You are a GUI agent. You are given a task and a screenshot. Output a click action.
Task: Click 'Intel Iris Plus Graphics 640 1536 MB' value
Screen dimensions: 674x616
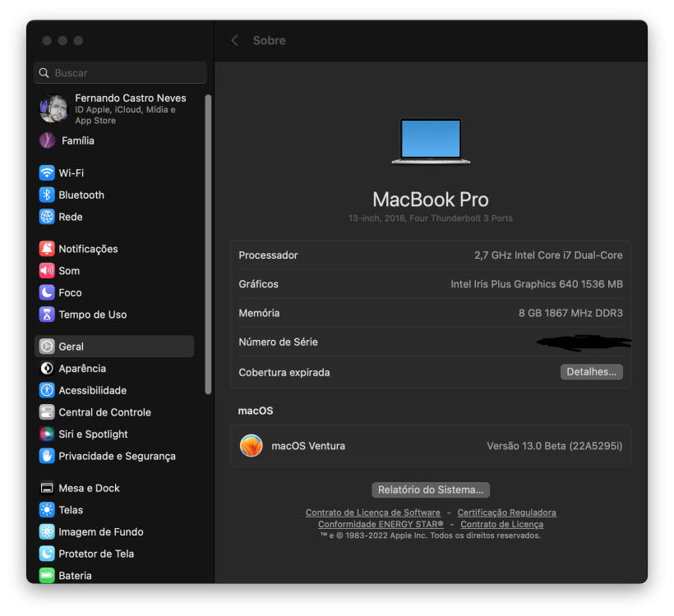click(537, 284)
